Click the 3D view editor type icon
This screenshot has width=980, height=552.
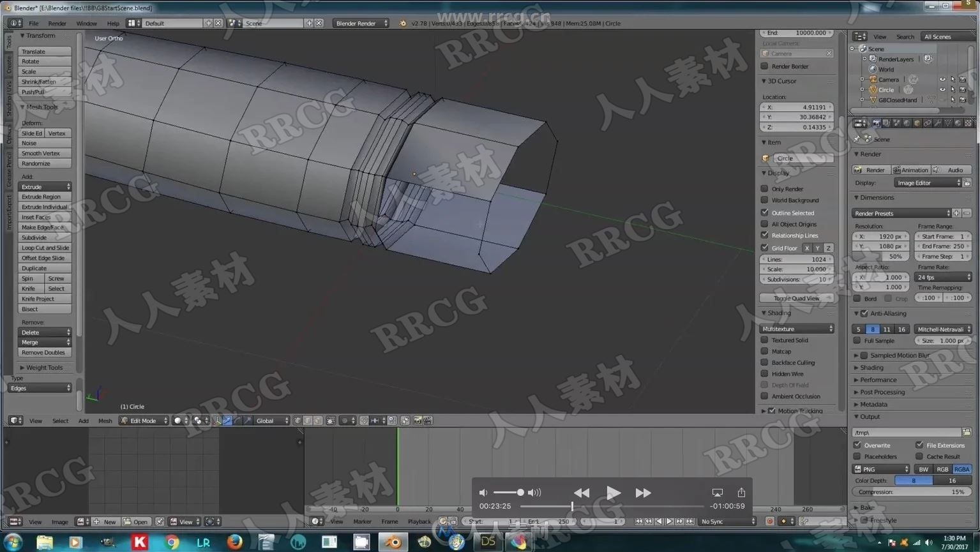point(15,421)
